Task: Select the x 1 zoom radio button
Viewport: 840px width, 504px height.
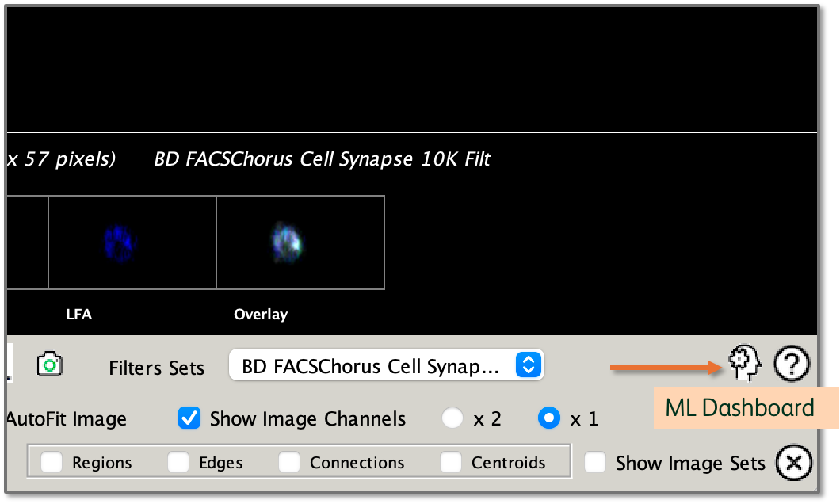Action: pos(548,418)
